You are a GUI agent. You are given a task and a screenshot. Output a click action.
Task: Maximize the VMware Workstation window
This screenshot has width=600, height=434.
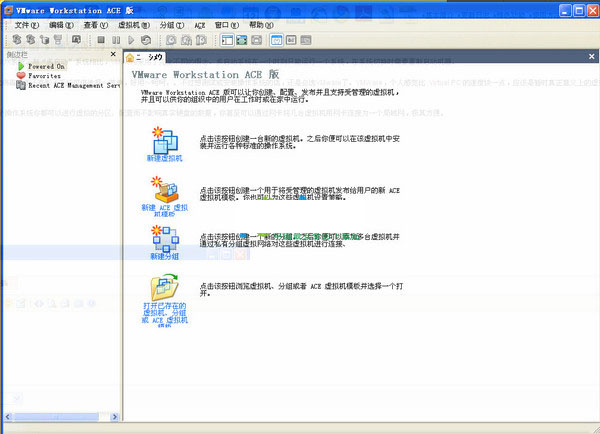click(x=579, y=10)
